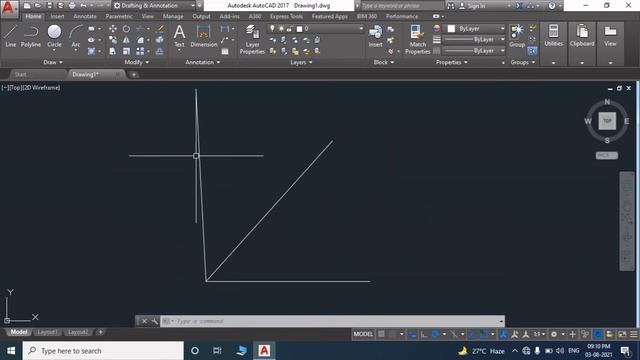Expand the Block panel
The height and width of the screenshot is (360, 640).
[x=384, y=62]
